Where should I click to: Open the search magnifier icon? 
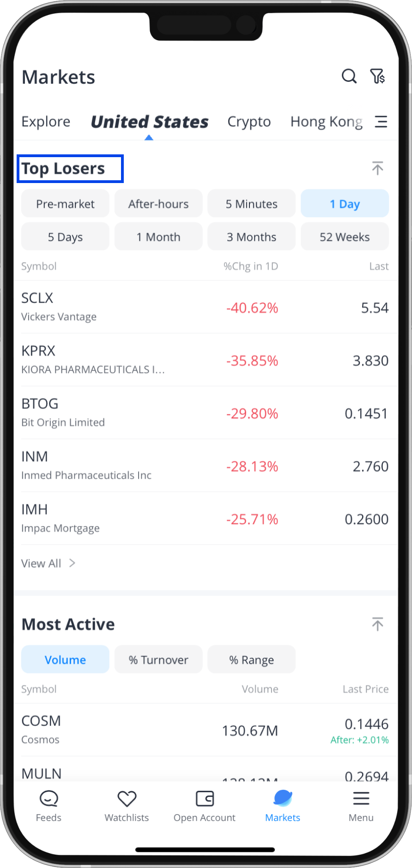349,76
